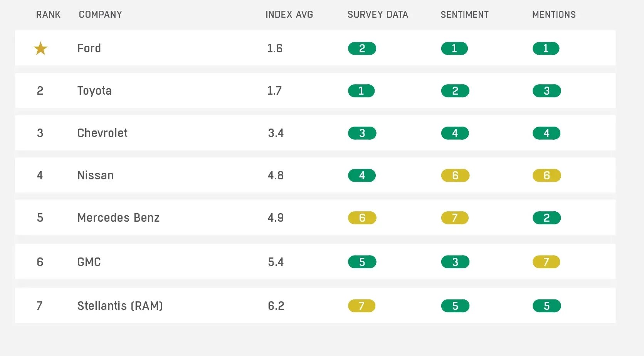Click the Survey Data column header
Image resolution: width=644 pixels, height=356 pixels.
378,15
